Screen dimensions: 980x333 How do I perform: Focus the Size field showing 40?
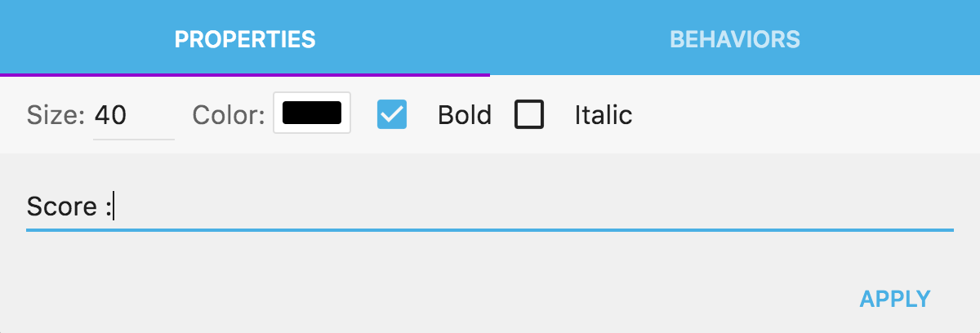click(132, 116)
